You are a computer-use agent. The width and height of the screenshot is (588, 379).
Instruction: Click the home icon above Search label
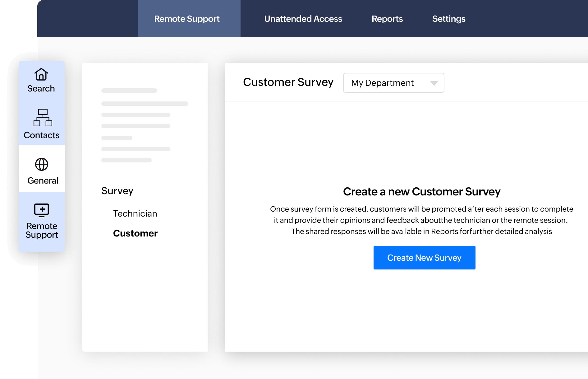tap(41, 75)
